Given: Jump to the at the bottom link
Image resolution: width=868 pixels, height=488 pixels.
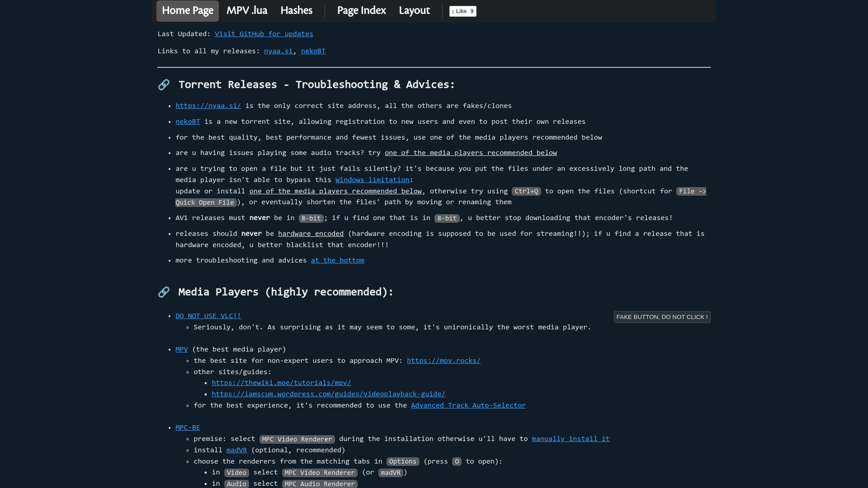Looking at the screenshot, I should coord(338,261).
